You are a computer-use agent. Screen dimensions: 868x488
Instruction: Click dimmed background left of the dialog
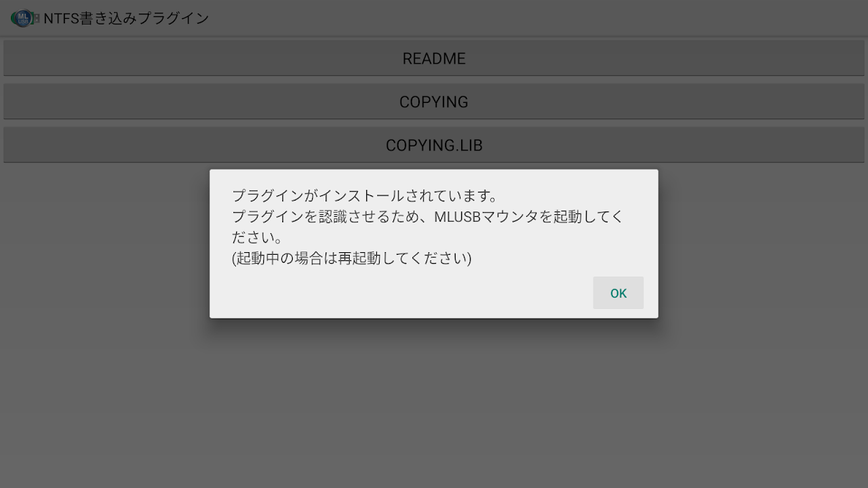105,271
